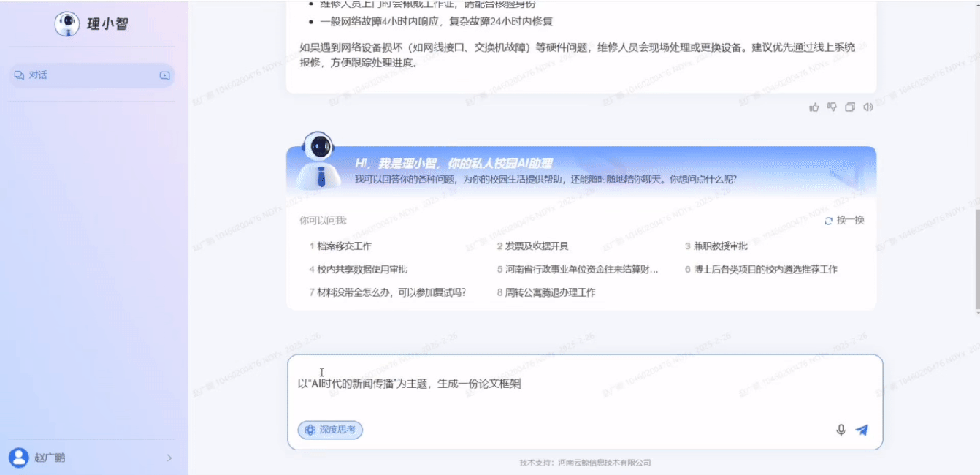Select suggested question 兼职教授审批
Viewport: 980px width, 475px height.
(x=720, y=247)
